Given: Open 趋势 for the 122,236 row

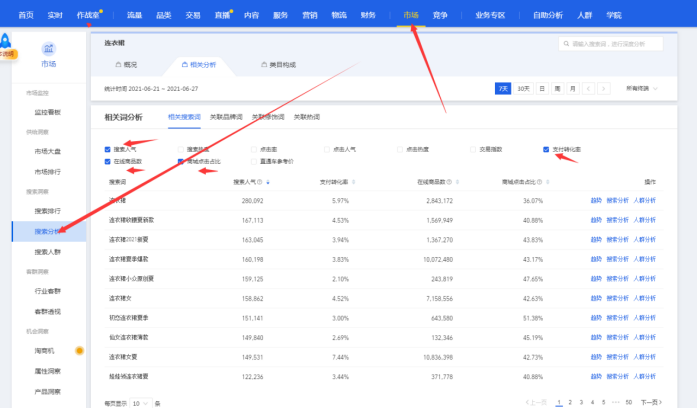Looking at the screenshot, I should [596, 376].
